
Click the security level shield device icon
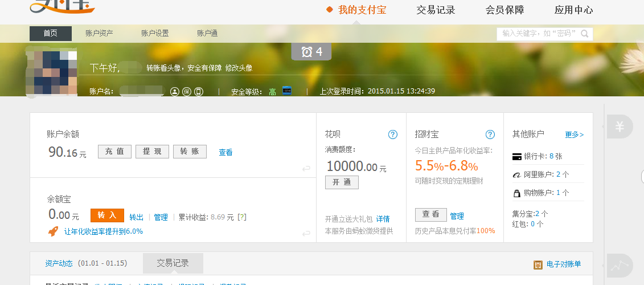tap(286, 91)
